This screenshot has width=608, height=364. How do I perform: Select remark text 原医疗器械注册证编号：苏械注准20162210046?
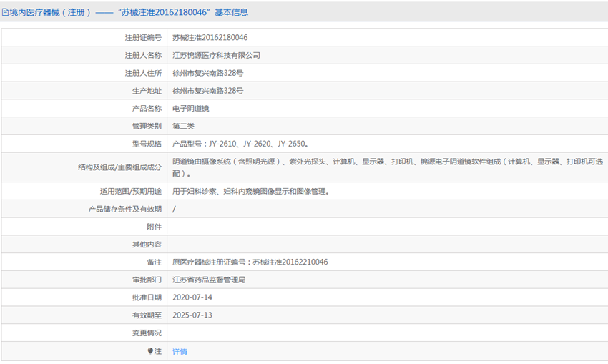point(250,262)
